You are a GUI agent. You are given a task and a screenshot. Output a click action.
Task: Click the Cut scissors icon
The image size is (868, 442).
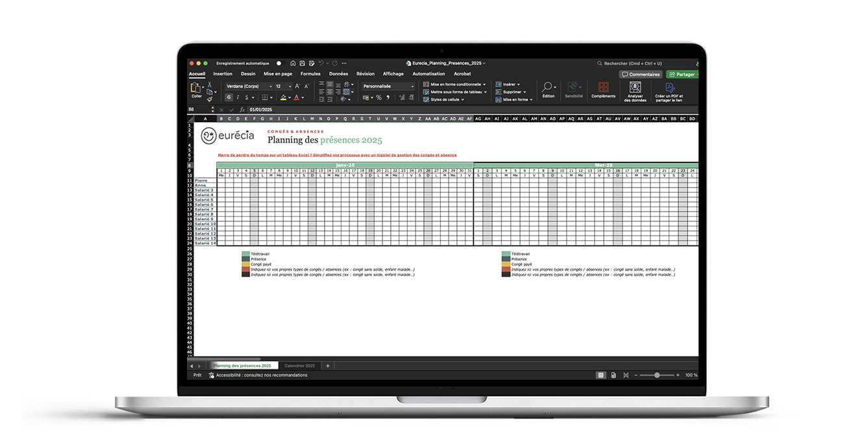210,84
